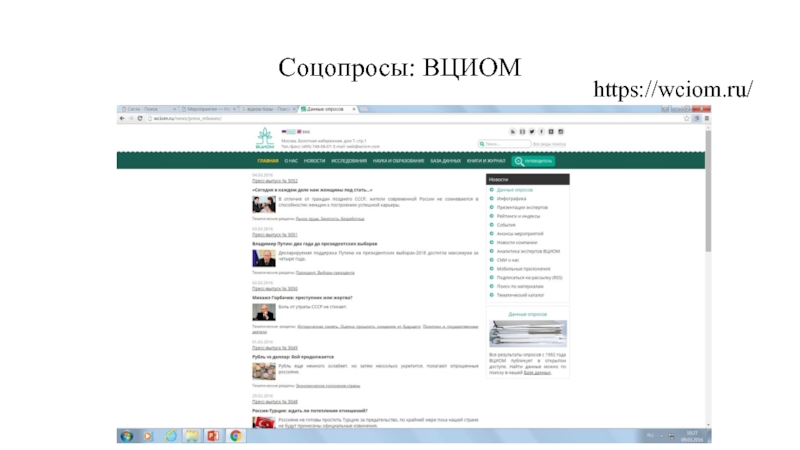Open 'Пресс-выпуск № 3048' link
The height and width of the screenshot is (450, 800).
click(x=274, y=402)
